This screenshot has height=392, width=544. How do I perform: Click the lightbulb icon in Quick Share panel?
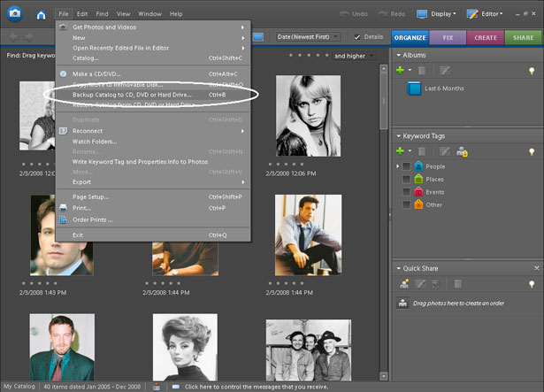pos(531,283)
